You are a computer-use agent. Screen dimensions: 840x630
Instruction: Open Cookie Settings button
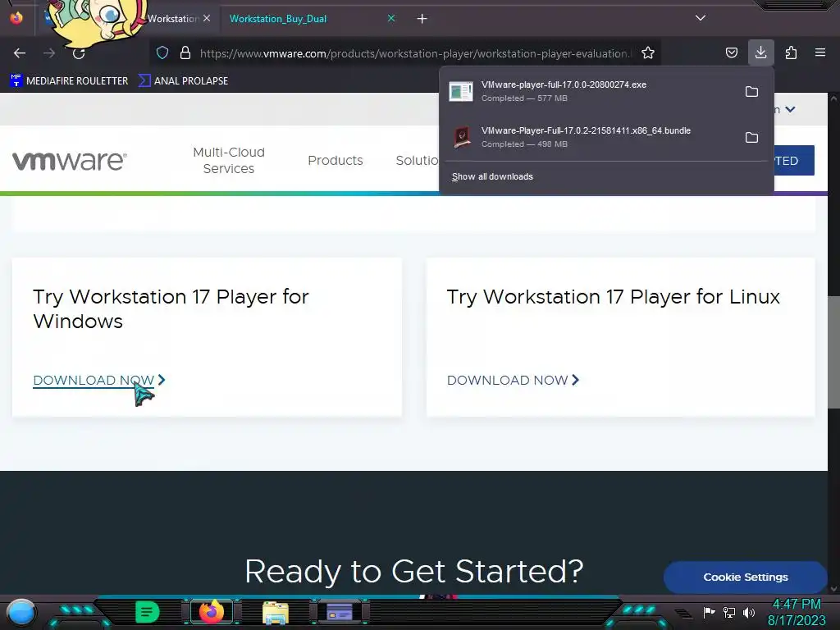click(x=745, y=577)
